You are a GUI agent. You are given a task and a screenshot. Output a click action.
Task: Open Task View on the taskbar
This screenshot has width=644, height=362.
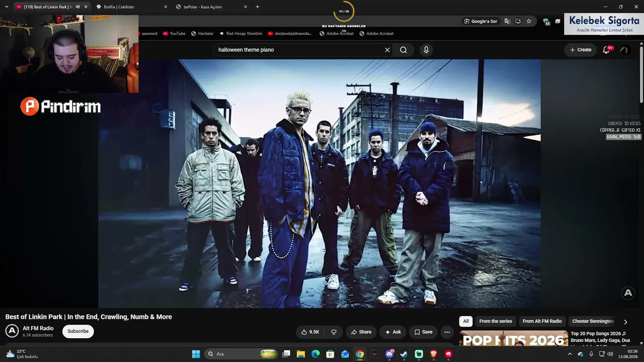(x=286, y=354)
